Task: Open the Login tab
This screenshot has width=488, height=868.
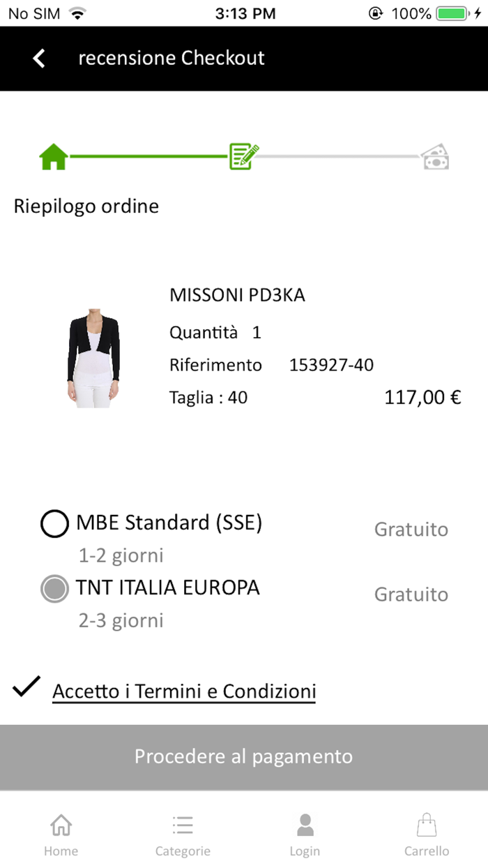Action: click(x=305, y=834)
